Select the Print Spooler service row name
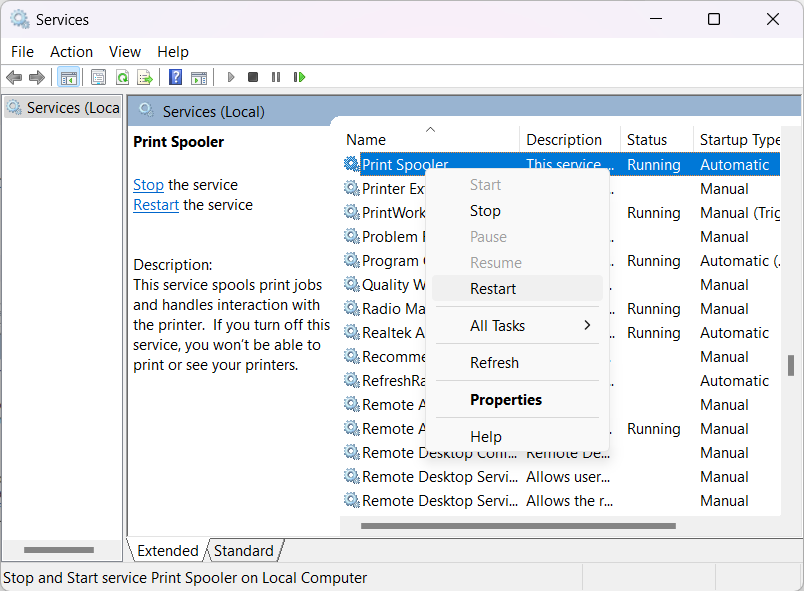 pyautogui.click(x=405, y=165)
